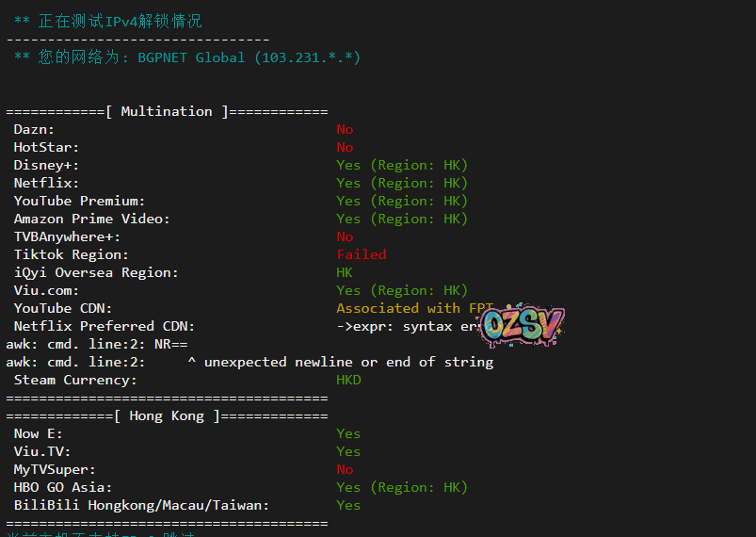This screenshot has width=756, height=537.
Task: Click the OZSY watermark logo
Action: tap(522, 326)
